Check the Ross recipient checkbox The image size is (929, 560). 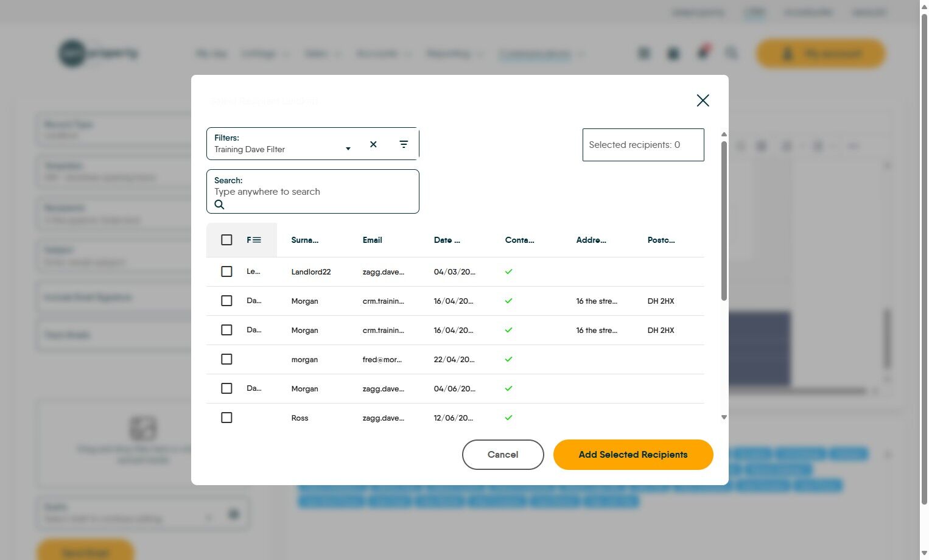(226, 418)
